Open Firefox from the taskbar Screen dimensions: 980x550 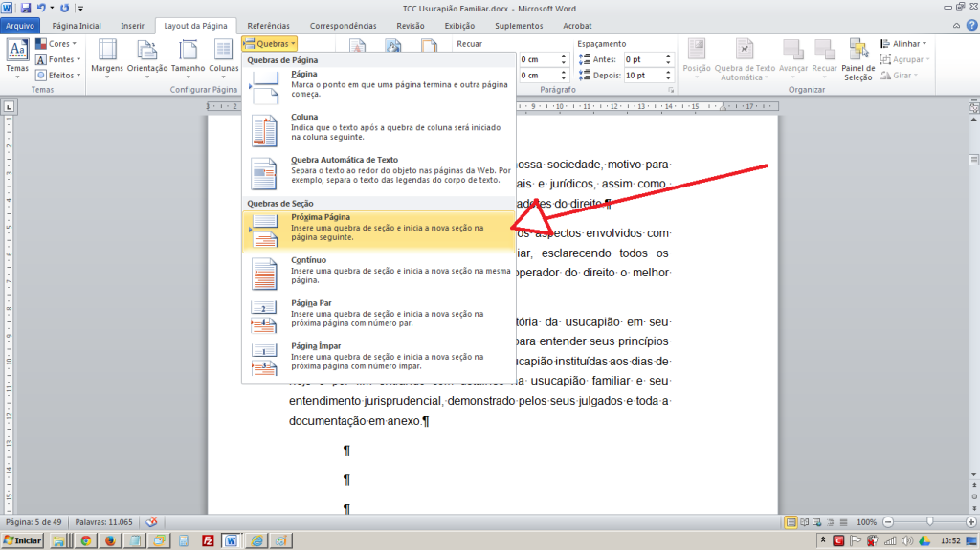pos(110,540)
